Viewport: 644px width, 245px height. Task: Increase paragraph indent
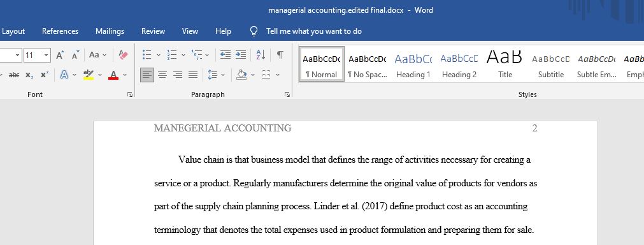tap(241, 55)
